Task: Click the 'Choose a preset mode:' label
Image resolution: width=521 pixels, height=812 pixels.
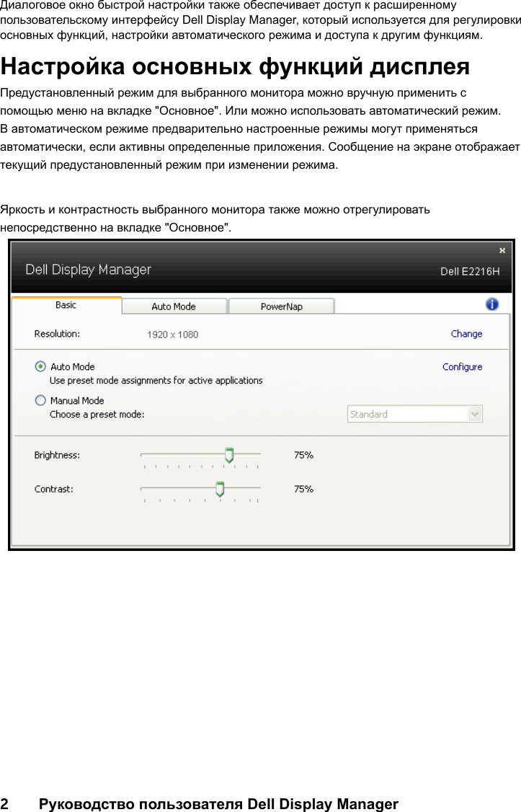Action: (x=97, y=414)
